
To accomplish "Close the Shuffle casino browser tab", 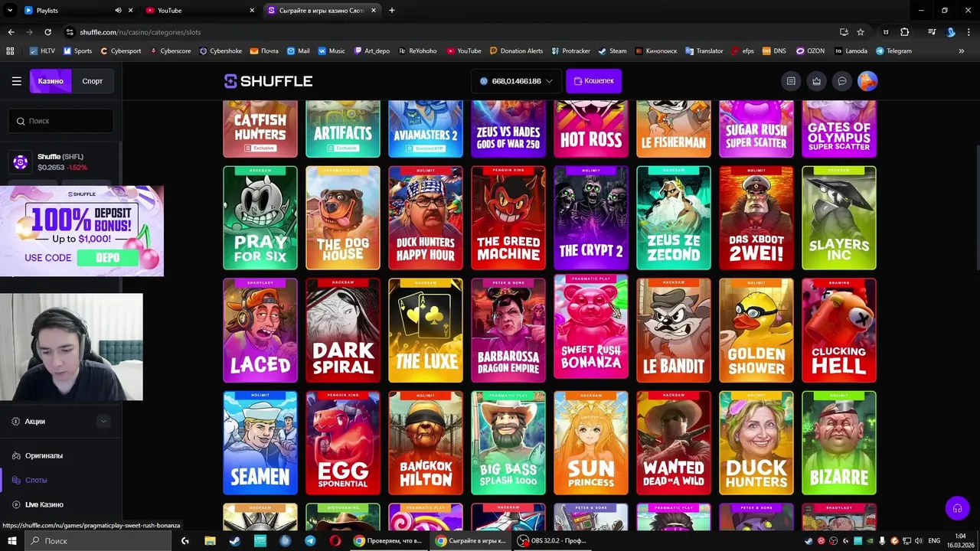I will pos(374,11).
